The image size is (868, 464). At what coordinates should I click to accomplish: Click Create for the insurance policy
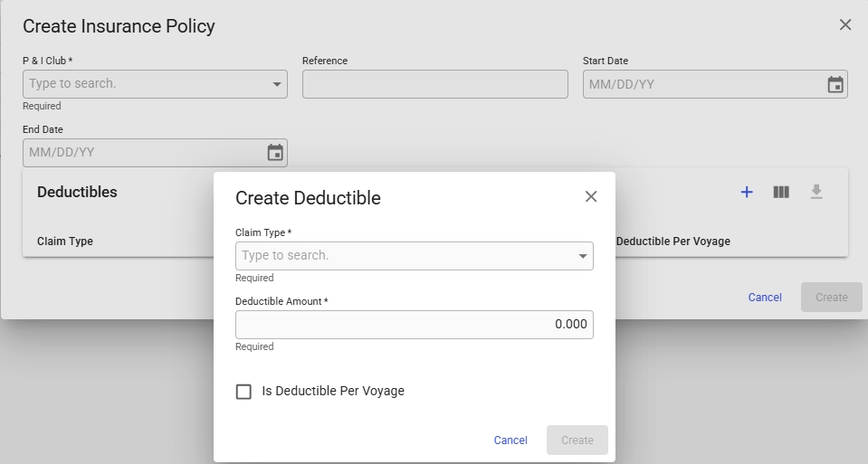(831, 298)
